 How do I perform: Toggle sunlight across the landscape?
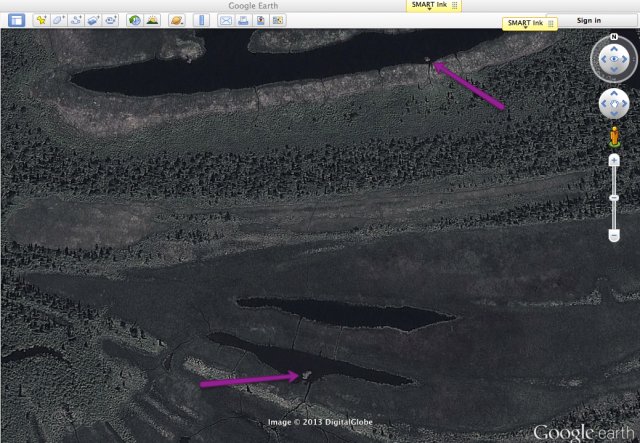tap(152, 20)
